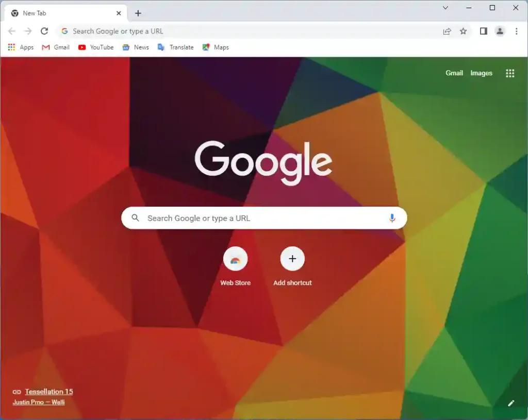Image resolution: width=528 pixels, height=420 pixels.
Task: Customize the page with the pencil button
Action: pos(510,403)
